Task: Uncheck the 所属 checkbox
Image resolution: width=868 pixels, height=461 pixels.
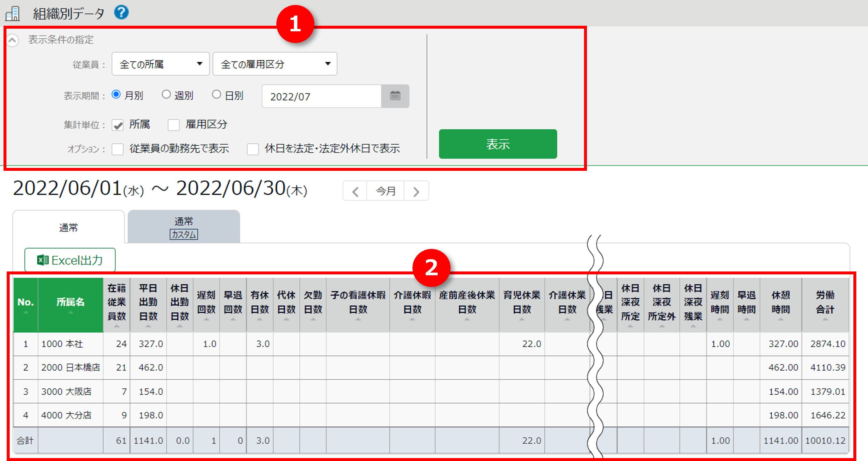Action: click(118, 125)
